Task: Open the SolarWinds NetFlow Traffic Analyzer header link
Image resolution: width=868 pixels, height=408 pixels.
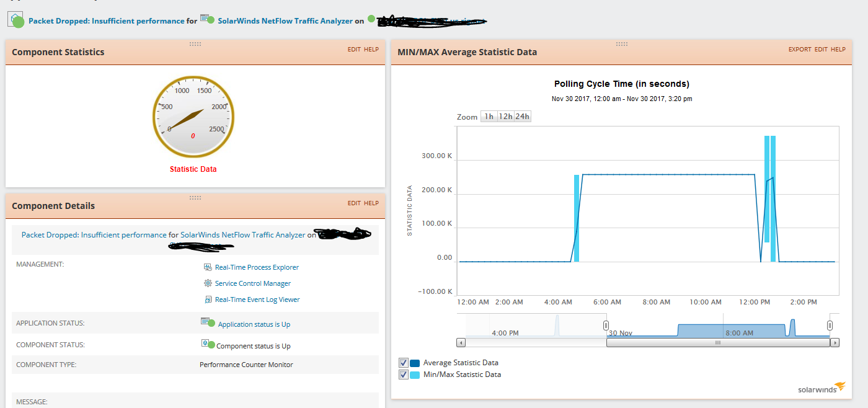Action: click(x=285, y=20)
